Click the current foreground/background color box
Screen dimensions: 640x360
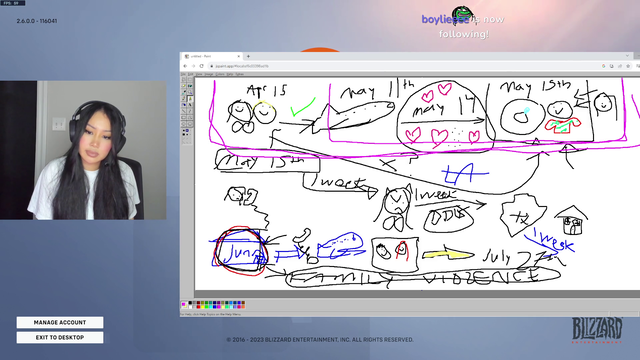[x=184, y=305]
